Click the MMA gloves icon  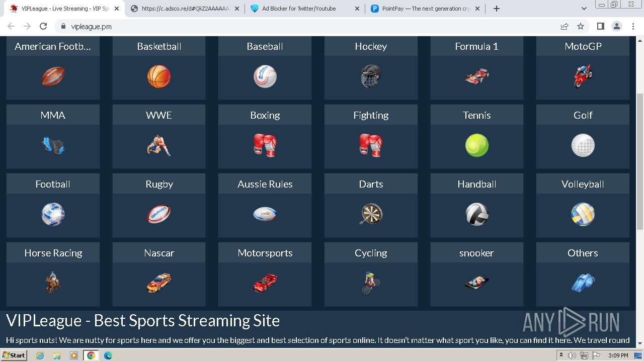point(53,145)
